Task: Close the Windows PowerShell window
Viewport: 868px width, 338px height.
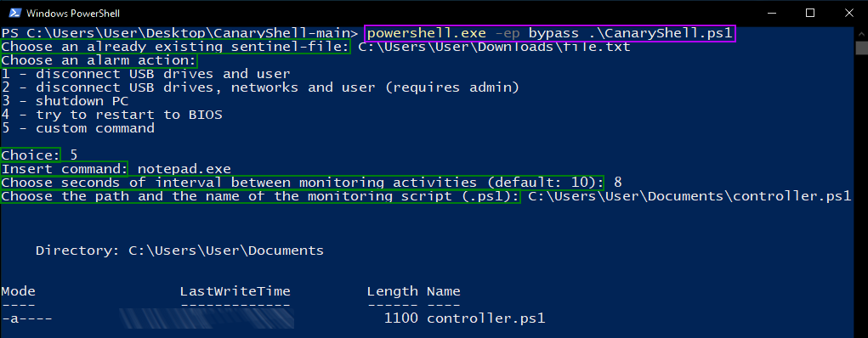Action: (x=848, y=13)
